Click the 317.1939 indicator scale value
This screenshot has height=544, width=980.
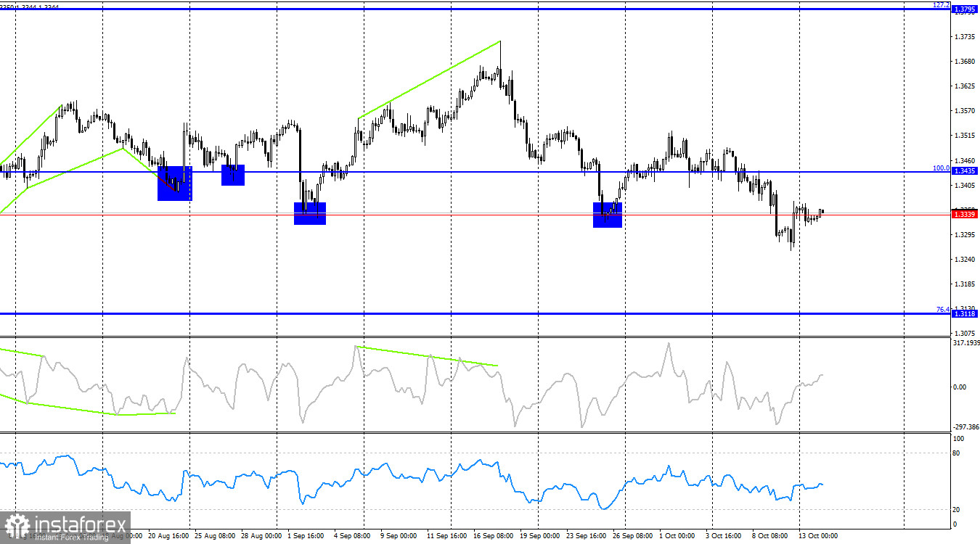coord(965,343)
